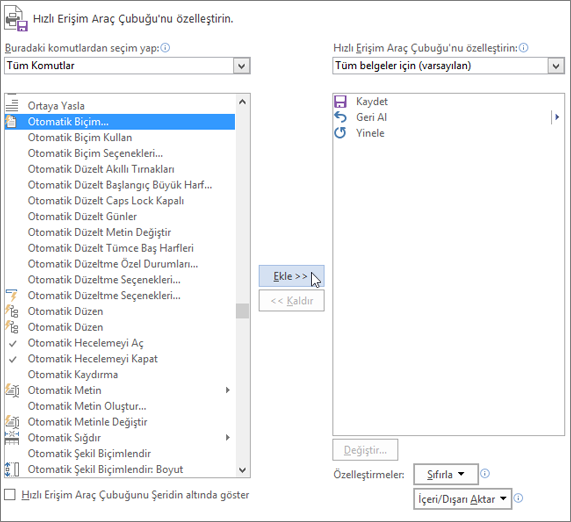Select Otomatik Düzelt Tümce Baş Harfleri
This screenshot has width=571, height=522.
(120, 248)
